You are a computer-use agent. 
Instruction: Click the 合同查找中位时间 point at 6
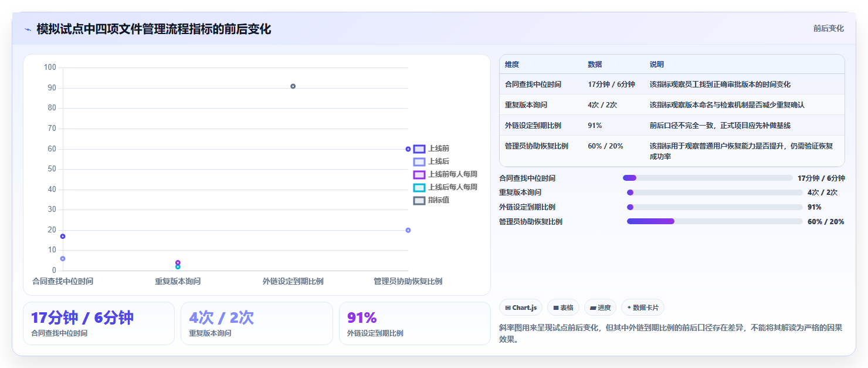[63, 258]
